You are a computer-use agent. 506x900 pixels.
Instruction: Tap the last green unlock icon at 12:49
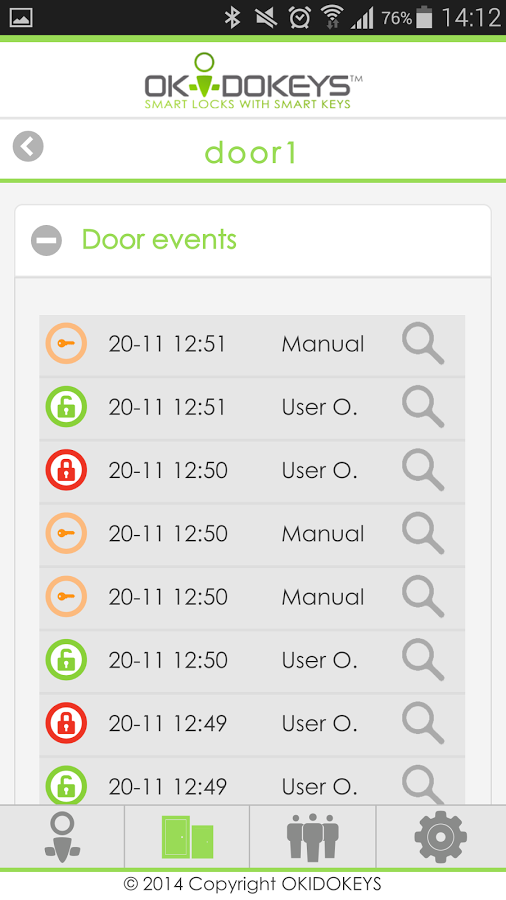click(66, 785)
